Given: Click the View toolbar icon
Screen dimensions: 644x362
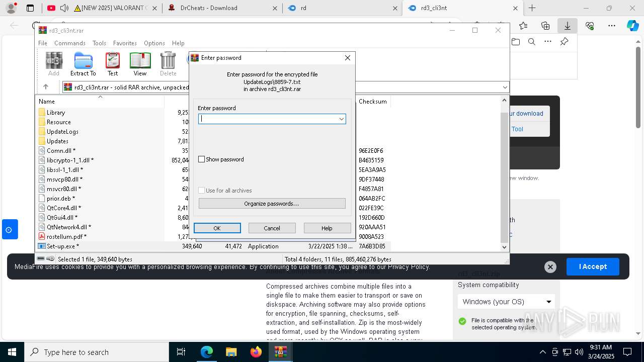Looking at the screenshot, I should tap(140, 64).
